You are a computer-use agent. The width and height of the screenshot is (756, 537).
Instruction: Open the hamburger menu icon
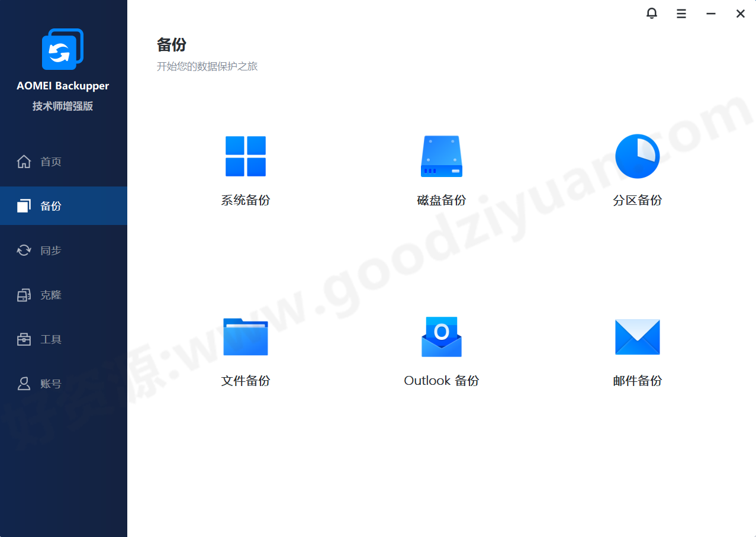click(x=681, y=13)
